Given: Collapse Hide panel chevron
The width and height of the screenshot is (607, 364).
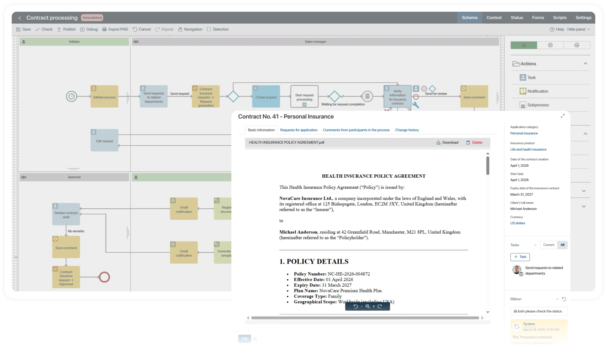Looking at the screenshot, I should (x=589, y=29).
